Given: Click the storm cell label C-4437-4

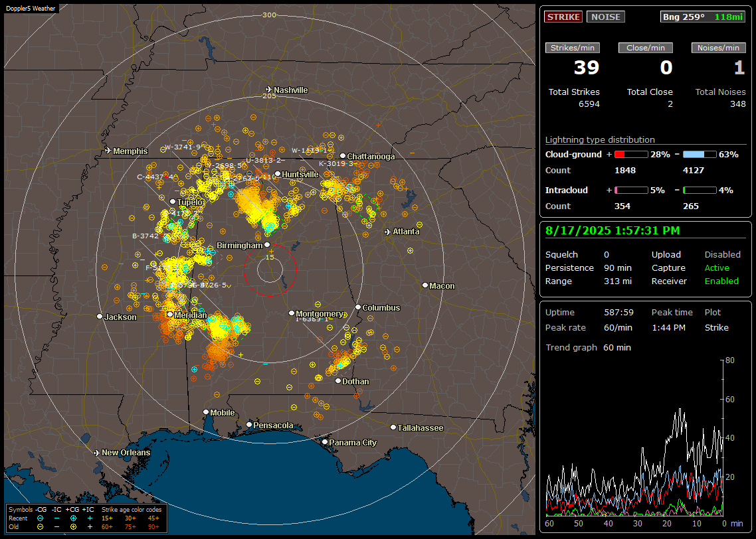Looking at the screenshot, I should 155,177.
